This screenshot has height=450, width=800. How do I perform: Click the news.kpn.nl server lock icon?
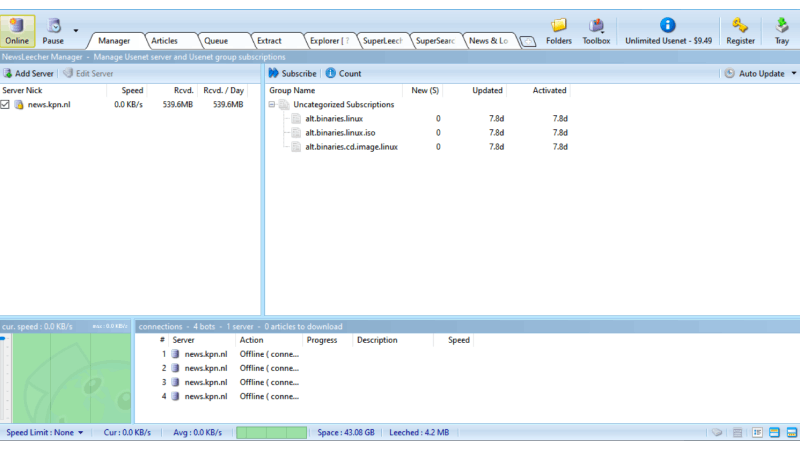coord(19,105)
